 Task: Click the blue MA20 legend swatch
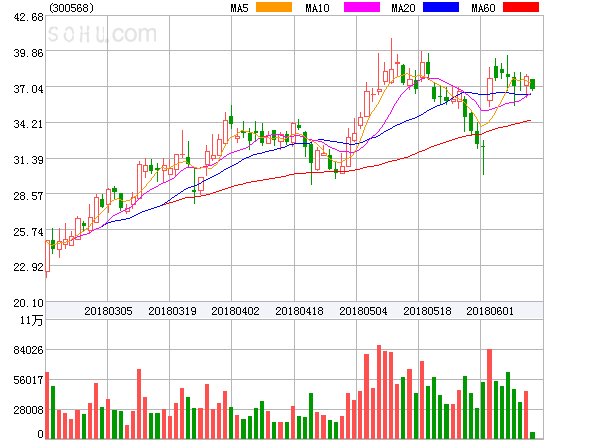(441, 7)
